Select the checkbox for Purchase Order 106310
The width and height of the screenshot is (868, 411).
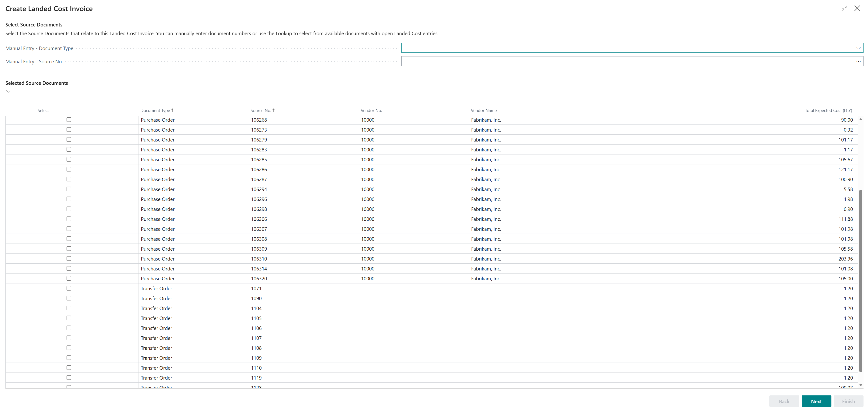click(69, 259)
